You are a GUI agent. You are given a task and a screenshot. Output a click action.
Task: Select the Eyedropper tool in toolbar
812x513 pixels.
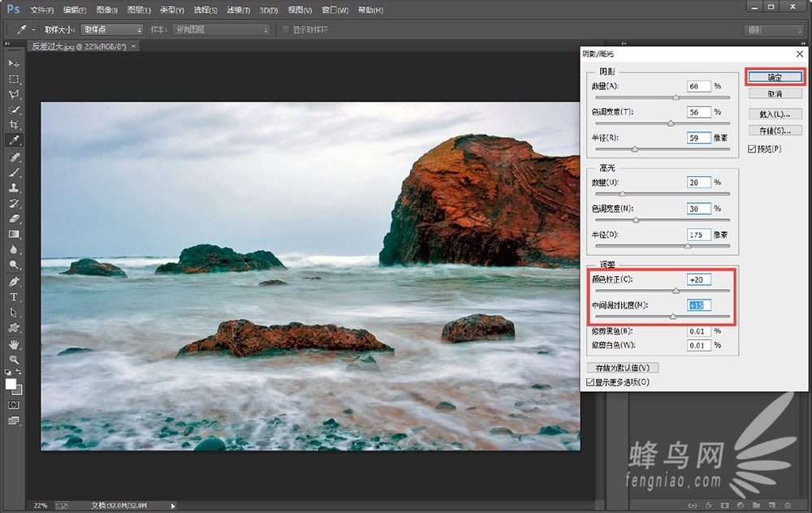(14, 140)
